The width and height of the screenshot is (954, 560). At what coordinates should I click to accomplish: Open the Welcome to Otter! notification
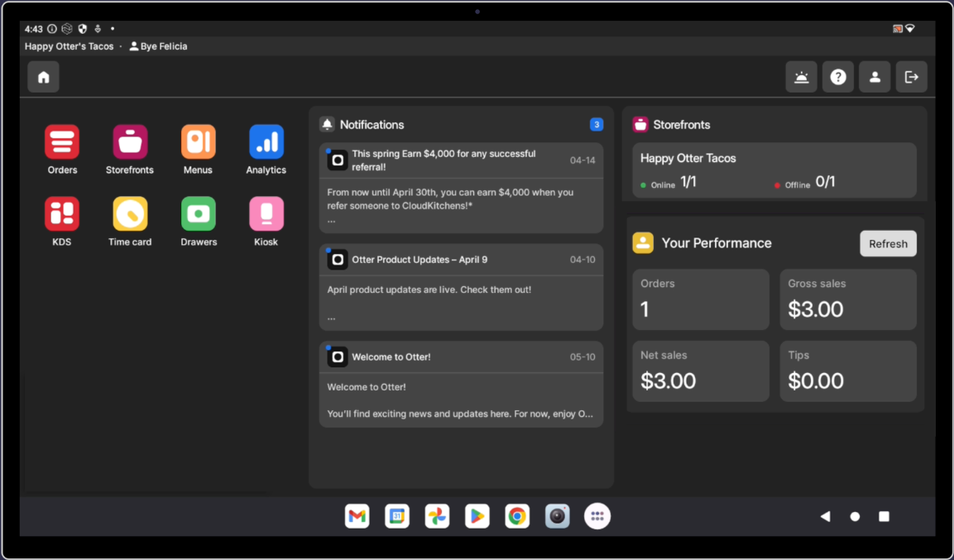tap(461, 385)
